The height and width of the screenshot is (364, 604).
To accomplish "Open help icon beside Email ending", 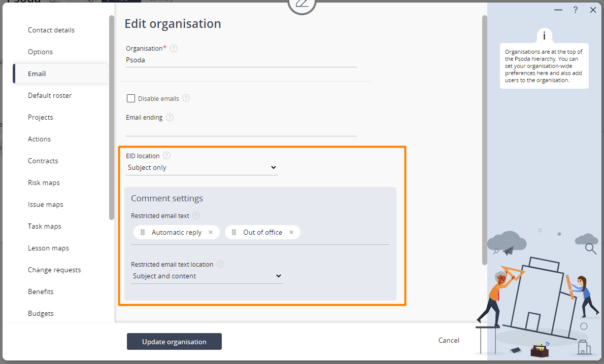I will click(170, 117).
